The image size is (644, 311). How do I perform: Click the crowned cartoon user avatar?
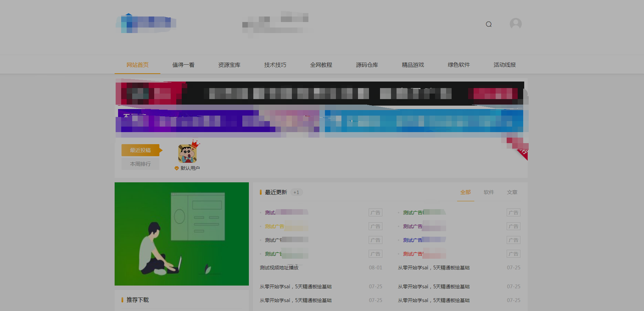coord(187,153)
